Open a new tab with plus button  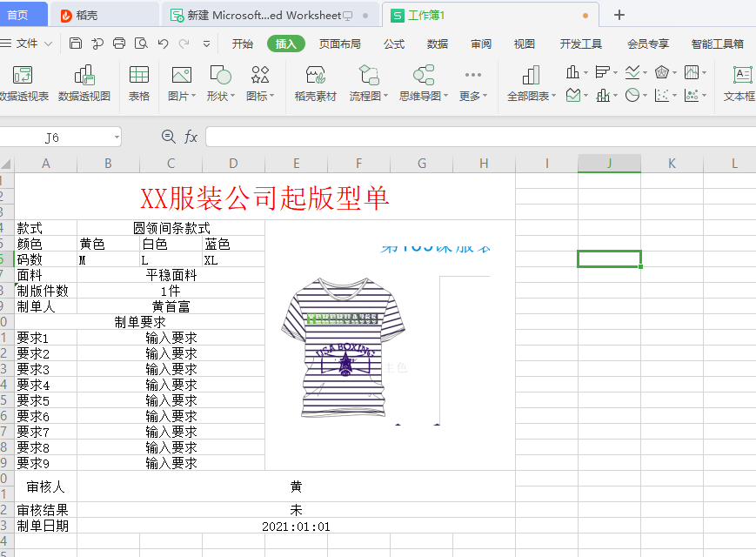coord(619,15)
